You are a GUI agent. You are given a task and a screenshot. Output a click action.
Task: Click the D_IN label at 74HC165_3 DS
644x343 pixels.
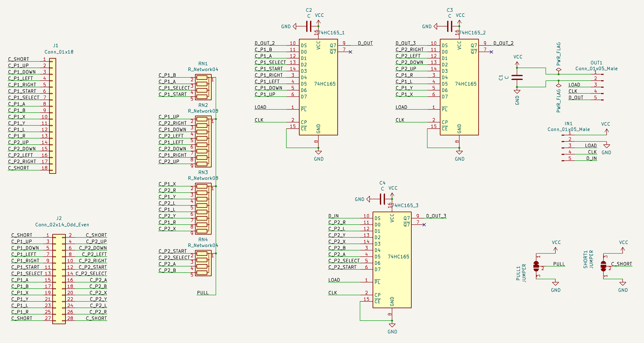(333, 216)
